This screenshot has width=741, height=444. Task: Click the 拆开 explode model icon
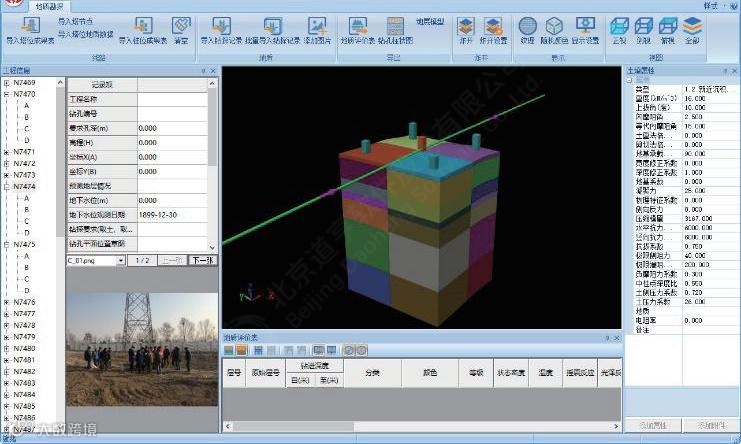click(x=466, y=26)
